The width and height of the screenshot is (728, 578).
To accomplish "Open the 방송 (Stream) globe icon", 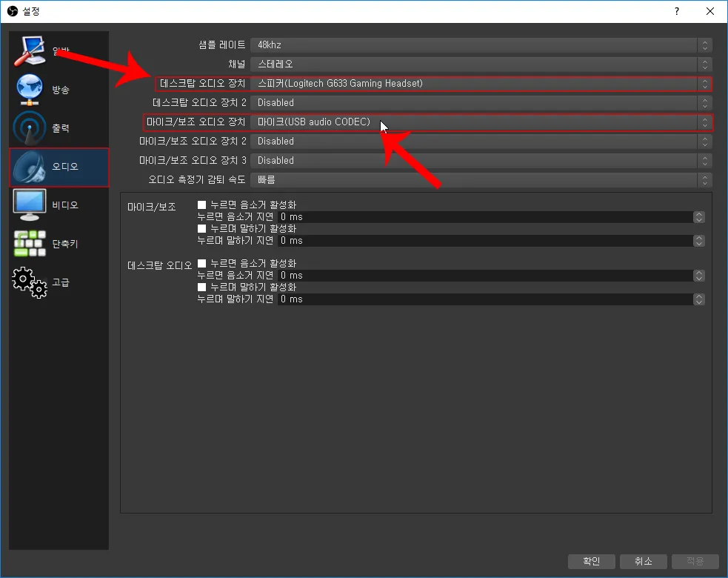I will click(29, 89).
